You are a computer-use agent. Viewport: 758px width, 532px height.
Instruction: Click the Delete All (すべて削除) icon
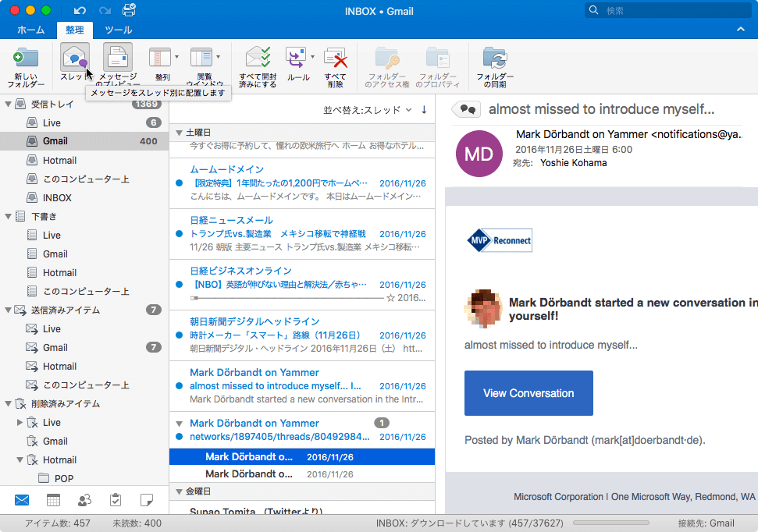(x=336, y=58)
